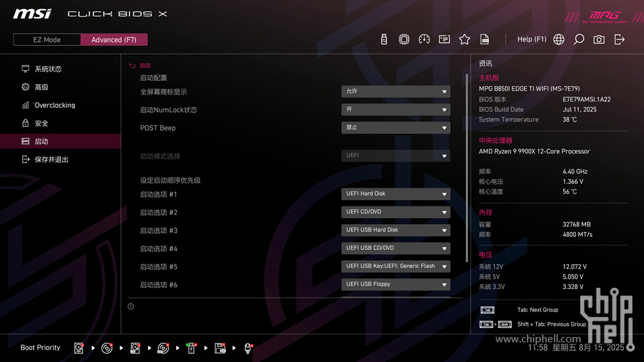Click CPU frequency value '4.40 GHz'

point(575,171)
